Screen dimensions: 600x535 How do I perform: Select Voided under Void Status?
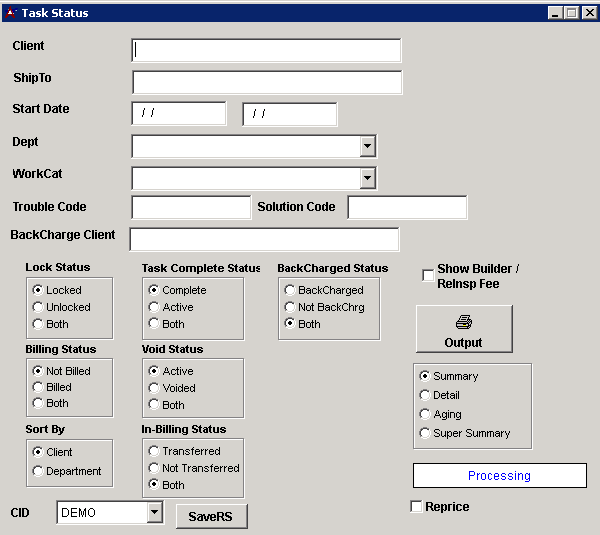[154, 388]
